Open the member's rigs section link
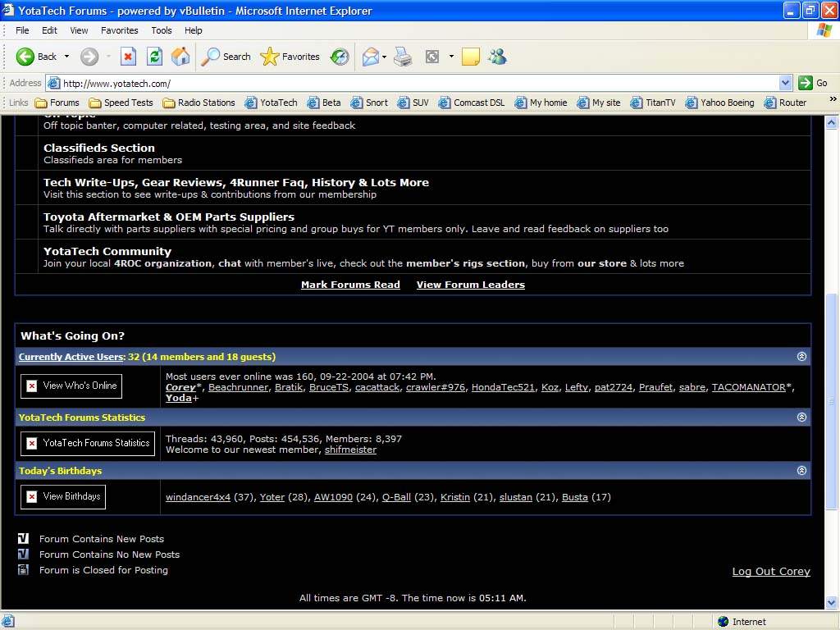The image size is (840, 630). (x=465, y=263)
